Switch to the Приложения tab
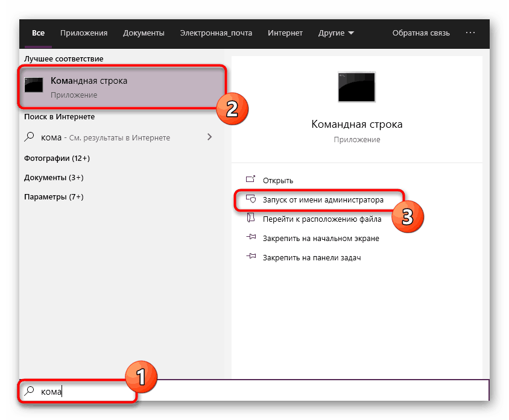509x420 pixels. [83, 33]
